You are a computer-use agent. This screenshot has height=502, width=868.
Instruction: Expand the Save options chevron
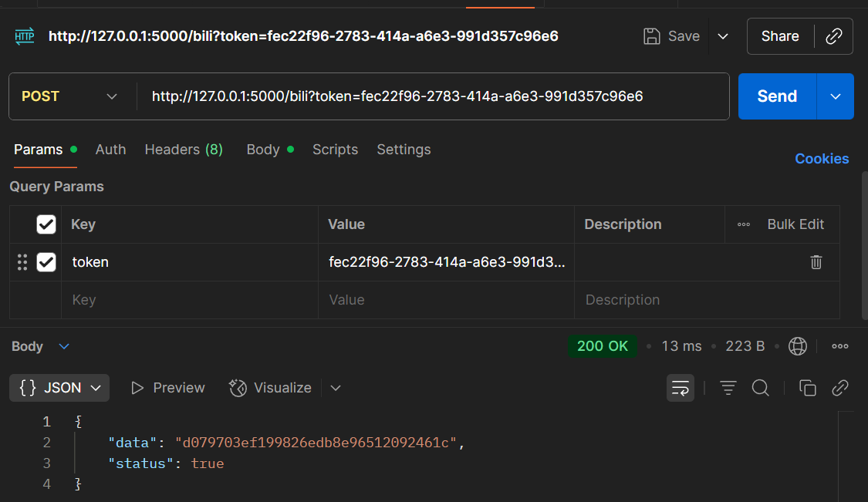coord(723,36)
